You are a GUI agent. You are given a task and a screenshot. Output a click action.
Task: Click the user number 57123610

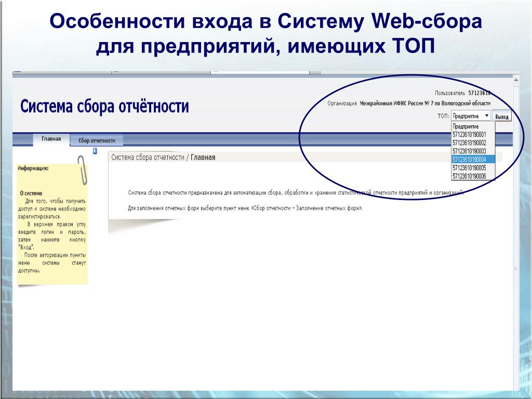tap(480, 93)
